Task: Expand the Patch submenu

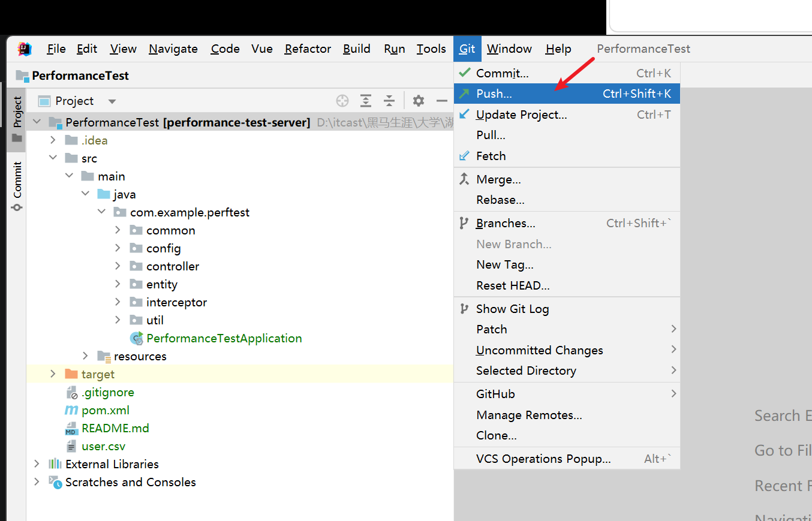Action: [567, 329]
